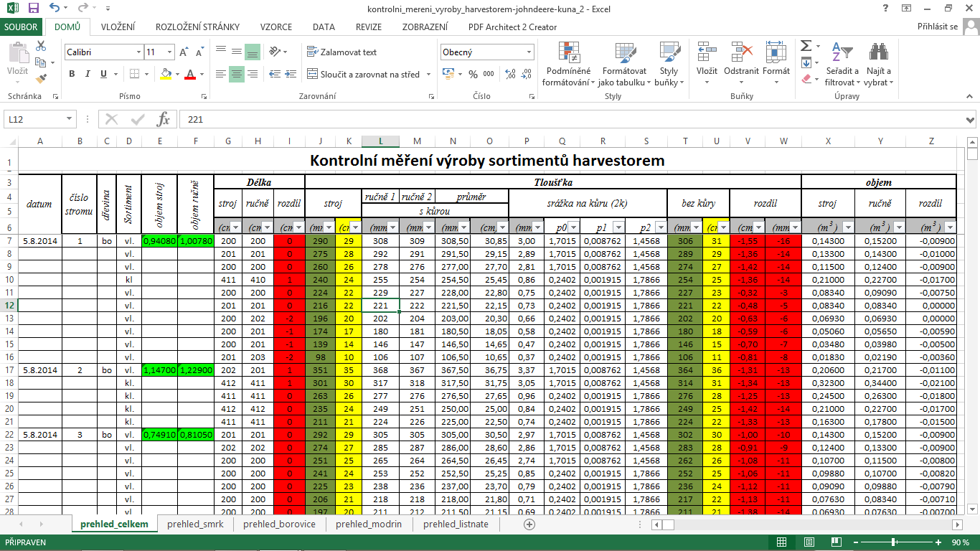This screenshot has height=551, width=980.
Task: Click Seřadit a filtrovat button
Action: click(842, 63)
